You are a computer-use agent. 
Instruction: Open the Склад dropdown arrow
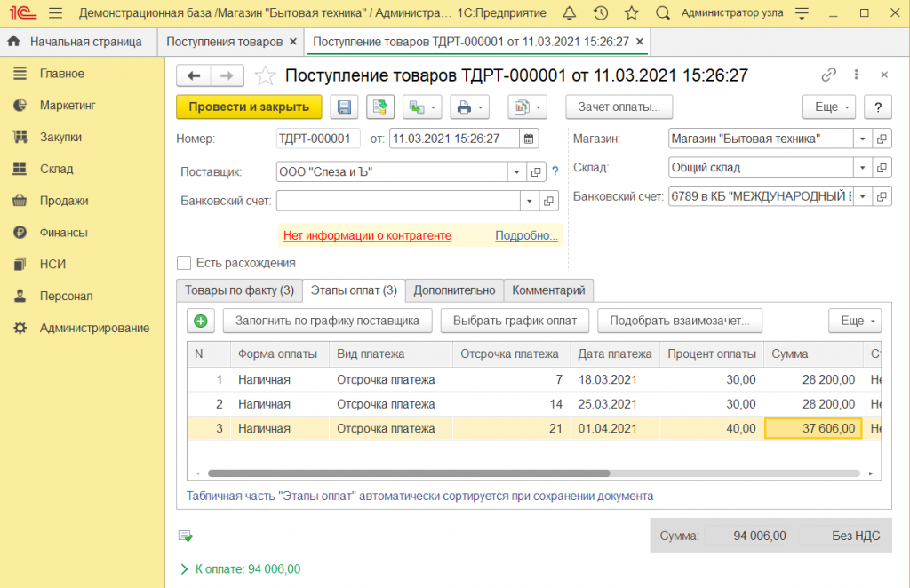861,167
